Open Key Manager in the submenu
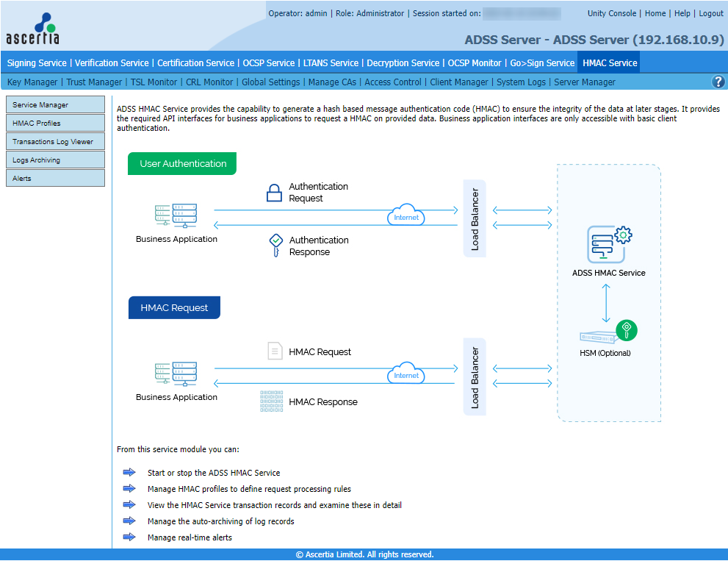This screenshot has height=561, width=728. point(32,82)
